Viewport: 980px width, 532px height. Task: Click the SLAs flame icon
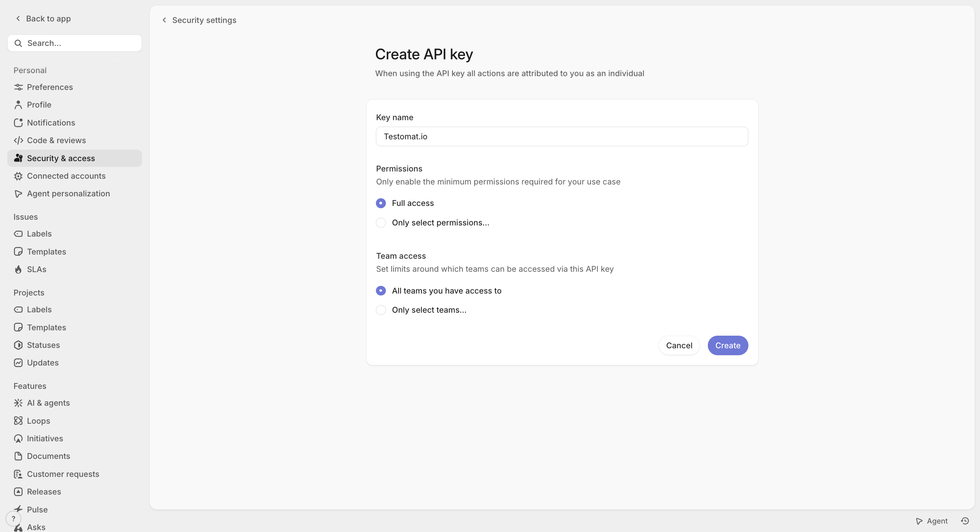[18, 269]
